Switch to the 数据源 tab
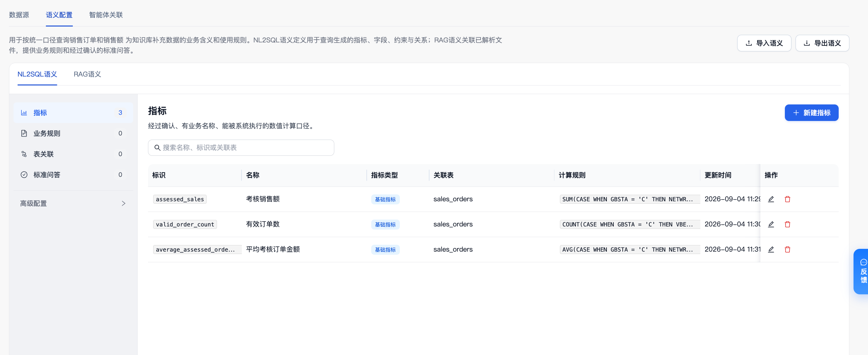868x355 pixels. [19, 15]
